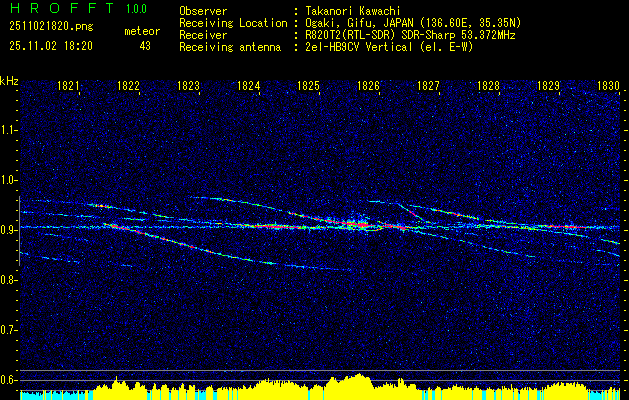629x400 pixels.
Task: Select the version number 1.0.0
Action: click(136, 9)
